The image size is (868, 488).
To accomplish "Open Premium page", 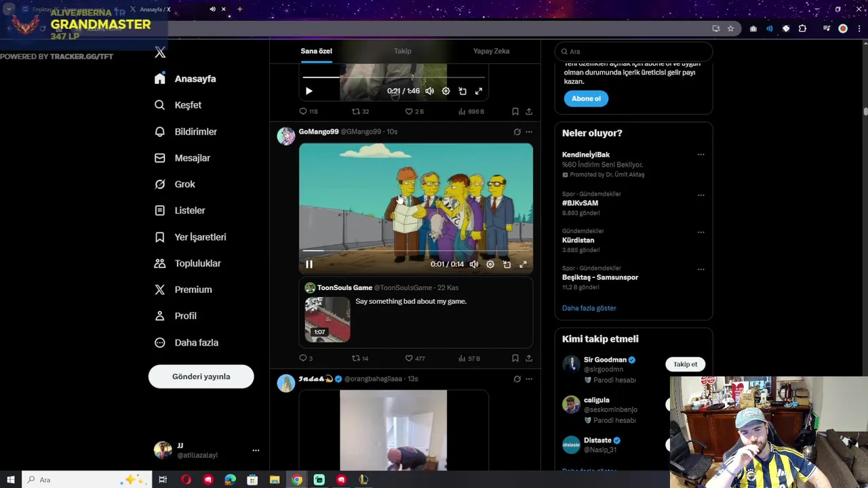I will tap(183, 289).
